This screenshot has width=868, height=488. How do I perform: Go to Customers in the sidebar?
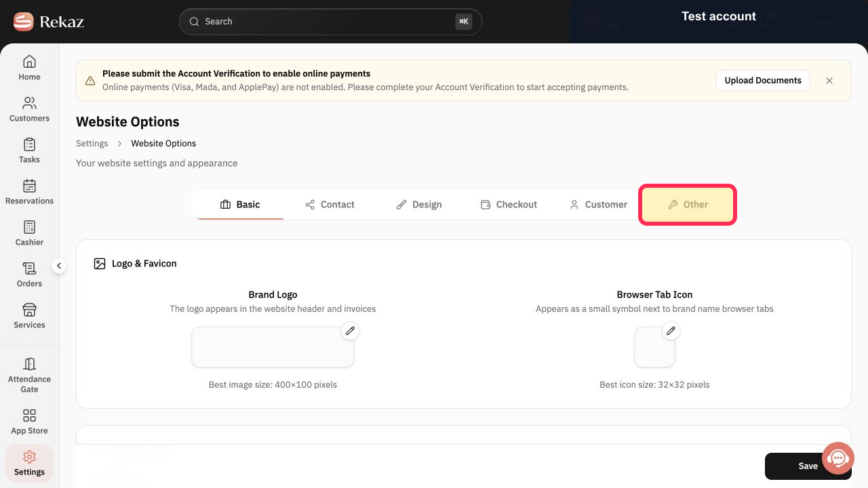point(29,109)
